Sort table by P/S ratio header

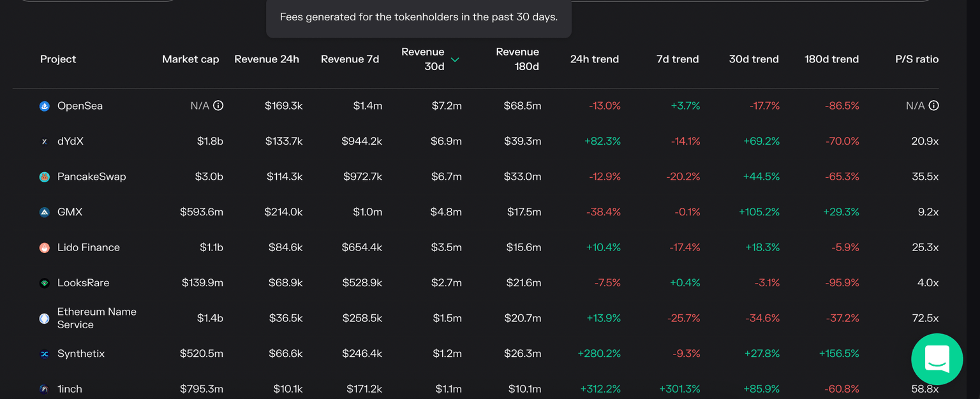916,59
